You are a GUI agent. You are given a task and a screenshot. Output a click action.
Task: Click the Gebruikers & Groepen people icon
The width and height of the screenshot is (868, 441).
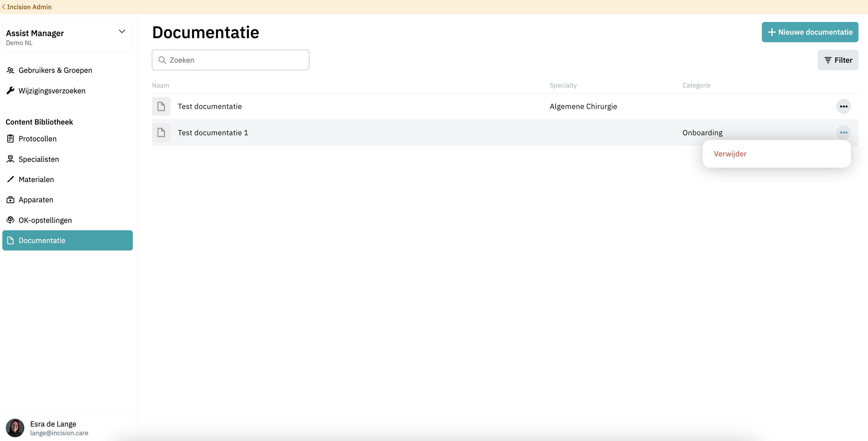point(10,70)
